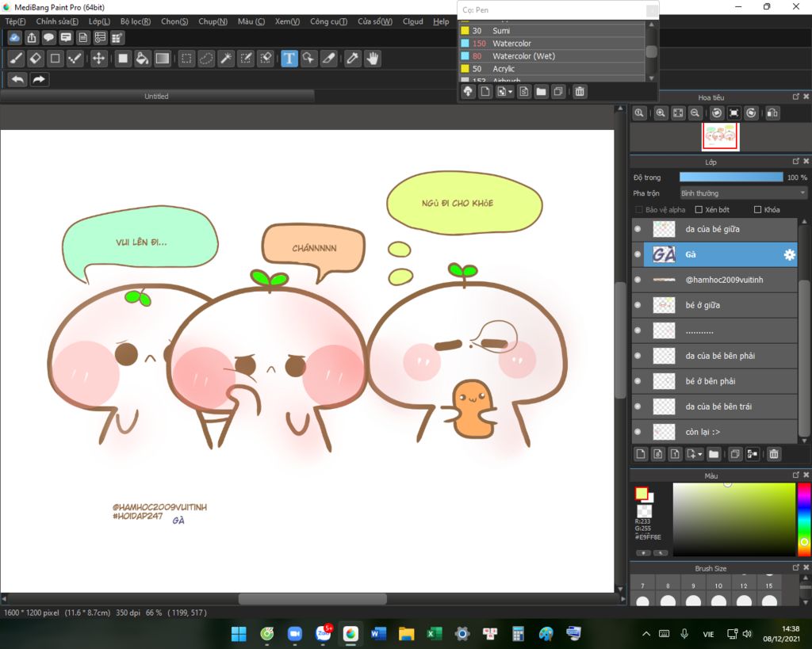Open the Bộ lọc menu
The width and height of the screenshot is (812, 649).
click(135, 21)
